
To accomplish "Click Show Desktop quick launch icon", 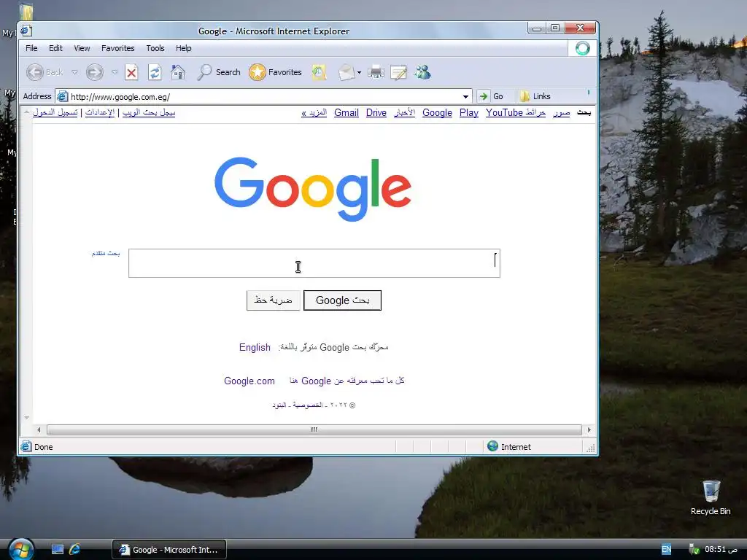I will 58,550.
